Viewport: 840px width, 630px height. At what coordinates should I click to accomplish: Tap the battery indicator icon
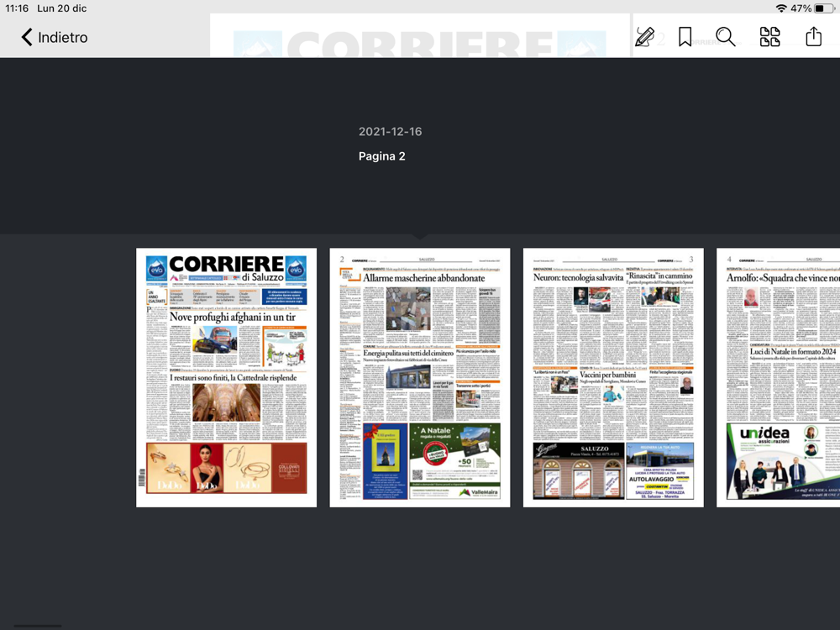click(x=823, y=8)
